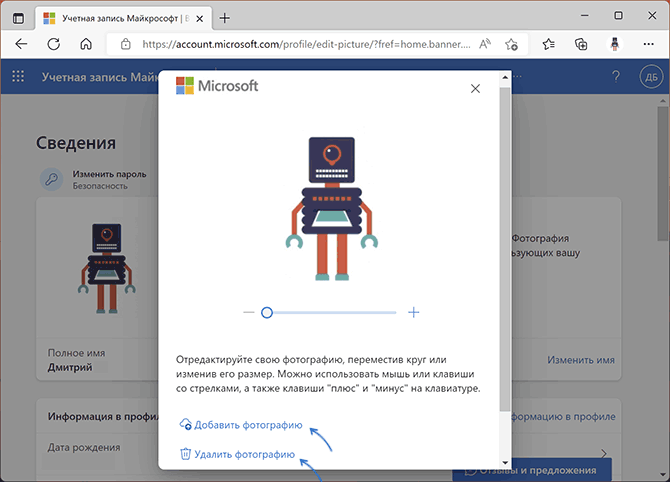The width and height of the screenshot is (670, 482).
Task: Close the Microsoft account browser tab
Action: (x=200, y=19)
